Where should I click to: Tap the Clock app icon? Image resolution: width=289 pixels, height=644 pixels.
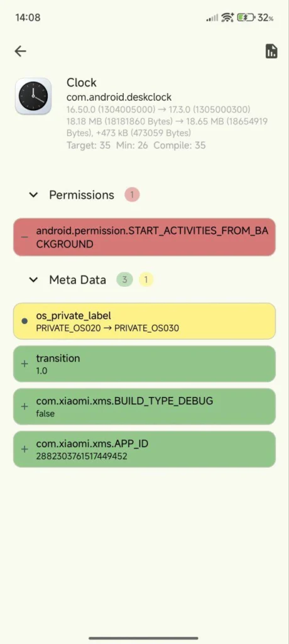[33, 96]
